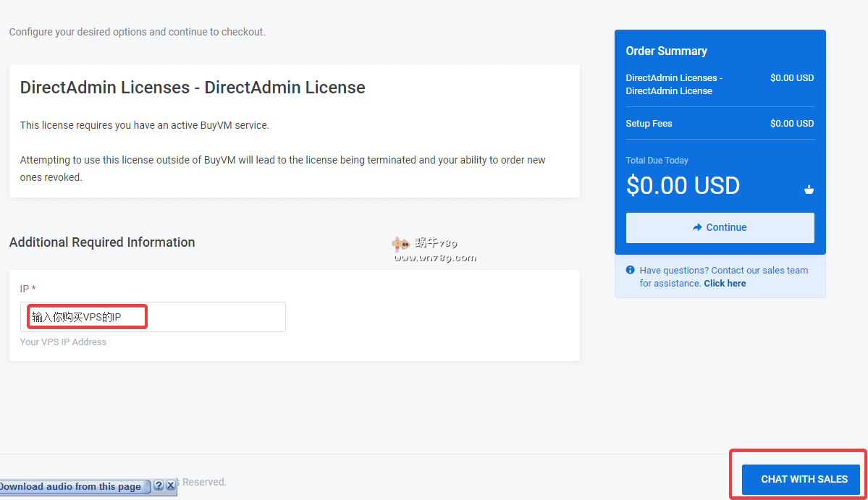868x500 pixels.
Task: Click the snail watermark logo
Action: click(401, 246)
